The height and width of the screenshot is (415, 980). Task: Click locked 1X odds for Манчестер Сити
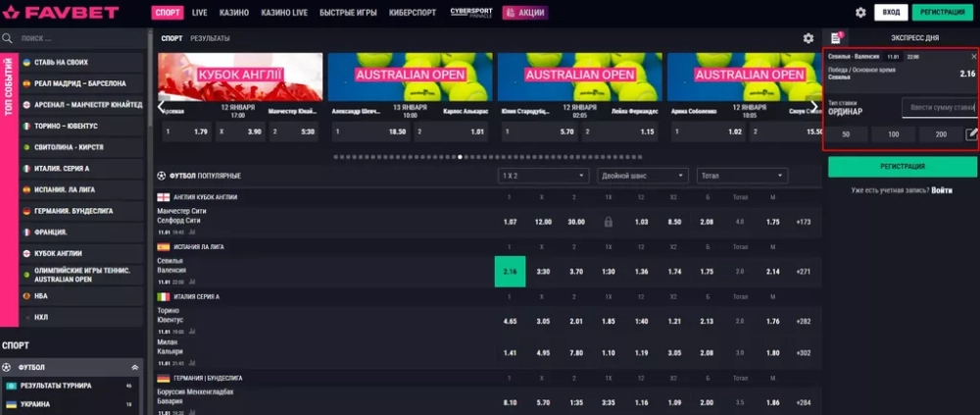tap(609, 222)
